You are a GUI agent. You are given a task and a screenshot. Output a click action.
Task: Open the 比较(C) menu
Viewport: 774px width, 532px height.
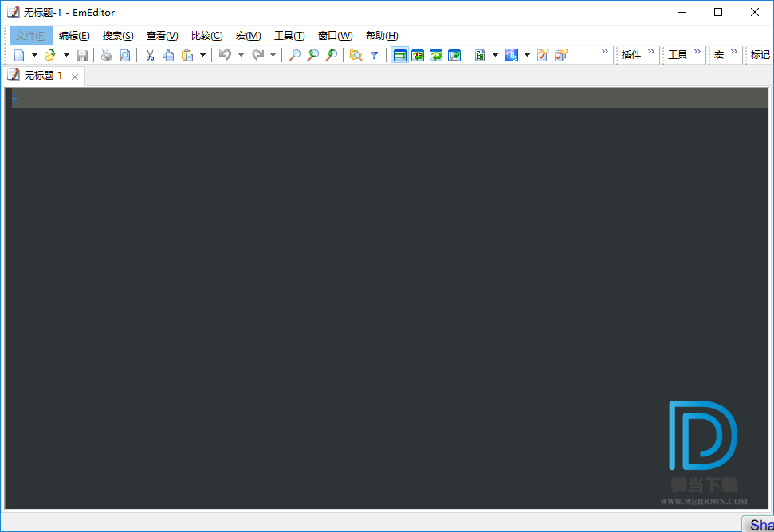(x=206, y=36)
